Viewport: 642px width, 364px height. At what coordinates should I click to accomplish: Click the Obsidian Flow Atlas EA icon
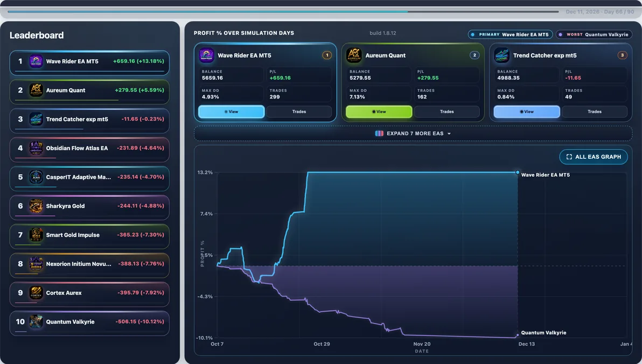coord(36,148)
